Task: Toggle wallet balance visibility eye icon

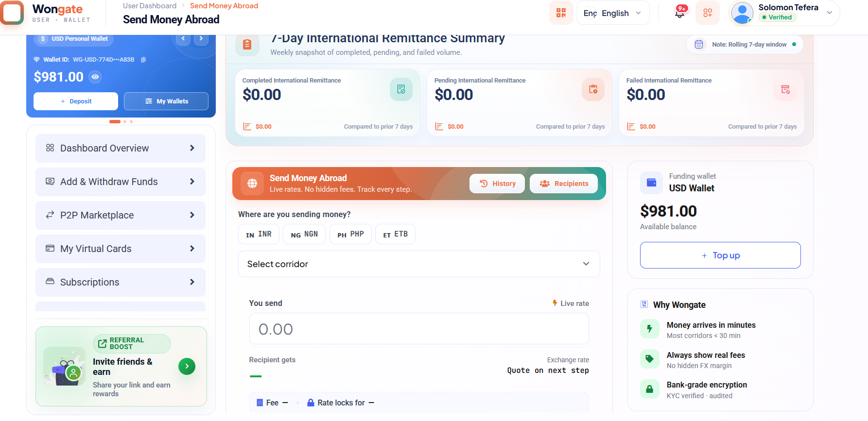Action: tap(95, 77)
